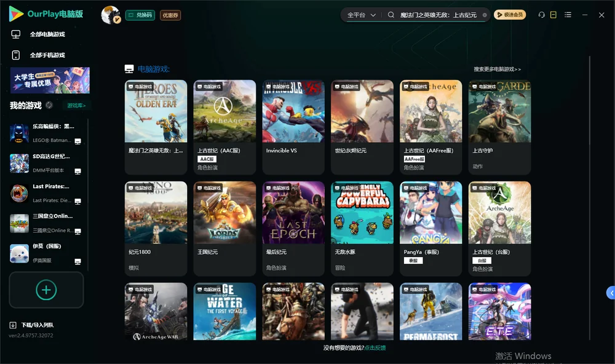
Task: Click the 点击反馈 feedback link
Action: pos(375,348)
